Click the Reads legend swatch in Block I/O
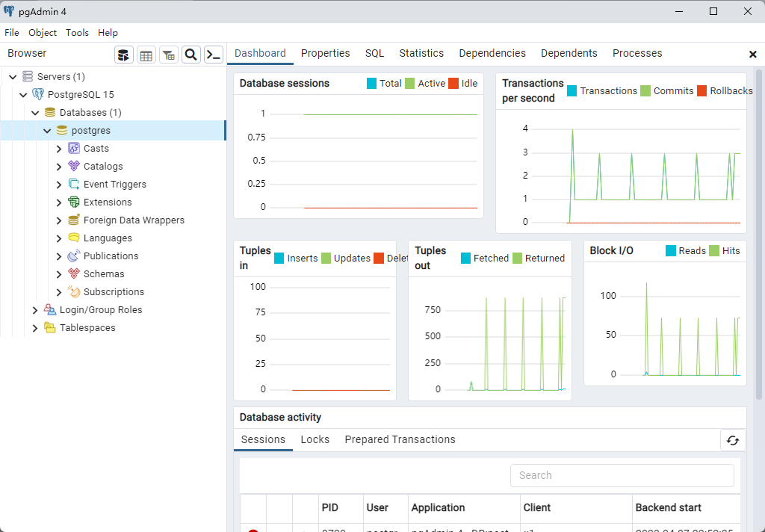This screenshot has height=532, width=765. pos(671,251)
